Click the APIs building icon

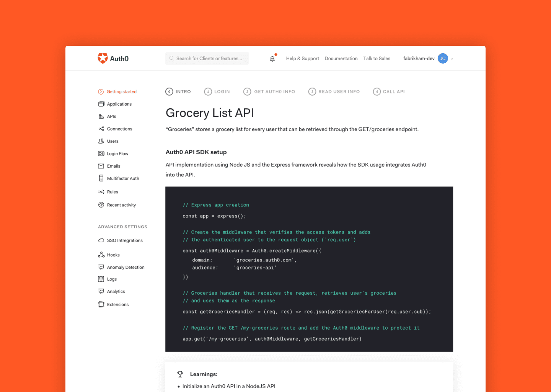pos(101,116)
